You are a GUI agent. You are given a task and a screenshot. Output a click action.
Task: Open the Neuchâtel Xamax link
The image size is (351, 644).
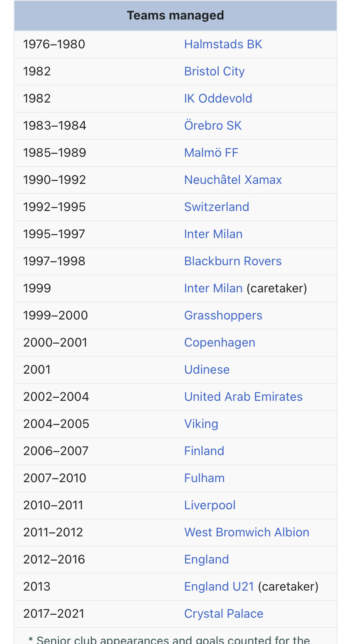pos(233,180)
